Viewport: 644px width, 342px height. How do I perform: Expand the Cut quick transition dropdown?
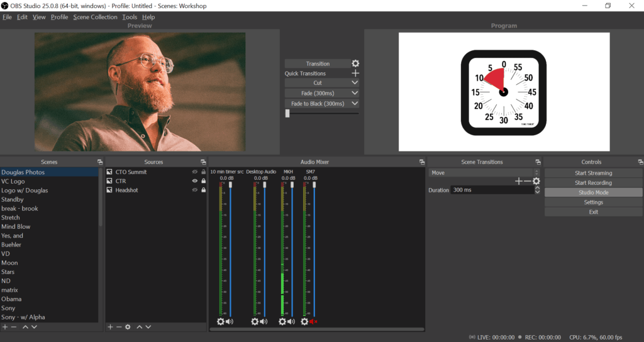pos(355,83)
